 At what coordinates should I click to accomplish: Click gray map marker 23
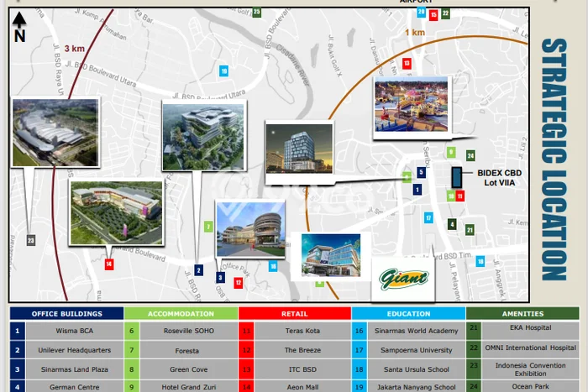tap(31, 241)
